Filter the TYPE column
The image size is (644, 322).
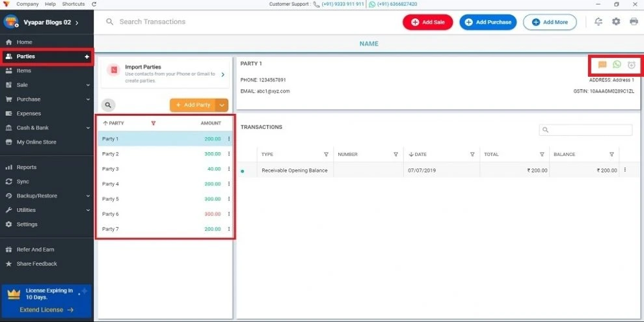click(x=326, y=154)
